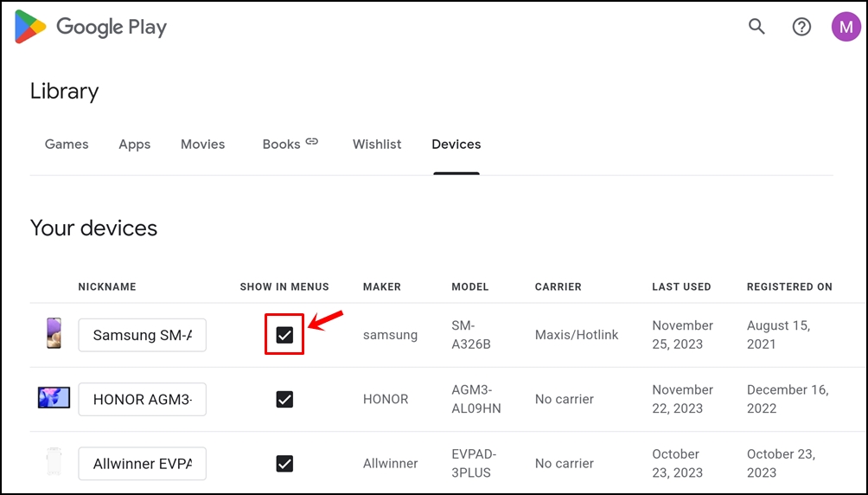
Task: Open the account avatar M
Action: tap(846, 27)
